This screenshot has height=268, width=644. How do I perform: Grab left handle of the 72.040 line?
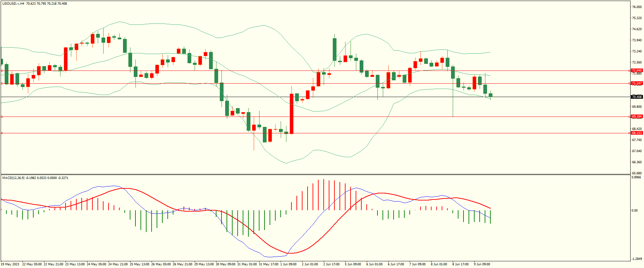[2, 71]
